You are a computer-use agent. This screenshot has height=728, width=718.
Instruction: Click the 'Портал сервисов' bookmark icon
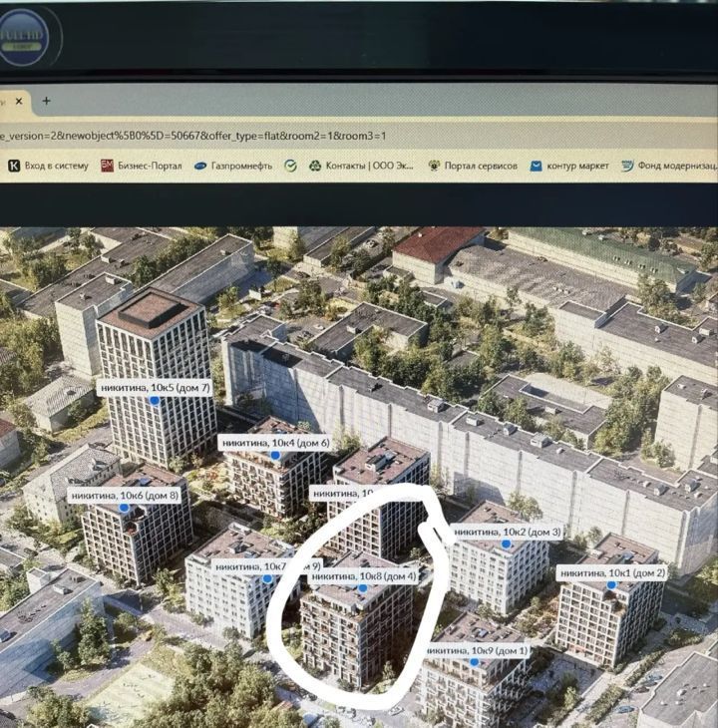coord(434,166)
